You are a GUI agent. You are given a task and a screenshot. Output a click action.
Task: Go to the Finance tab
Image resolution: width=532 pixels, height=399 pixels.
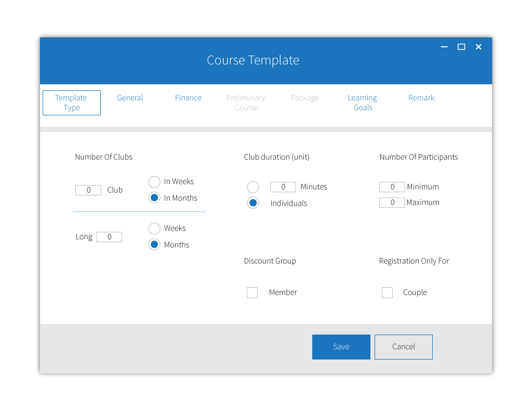(x=188, y=98)
